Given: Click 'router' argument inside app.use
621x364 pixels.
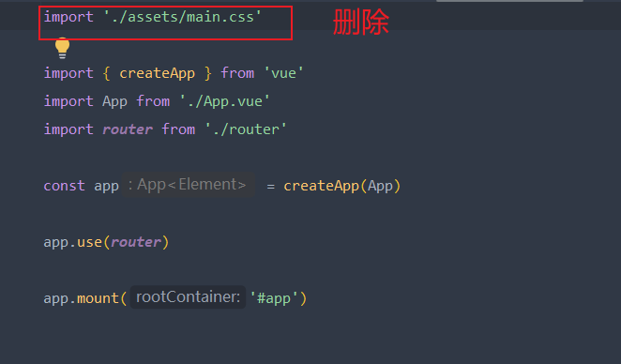Looking at the screenshot, I should [x=136, y=242].
